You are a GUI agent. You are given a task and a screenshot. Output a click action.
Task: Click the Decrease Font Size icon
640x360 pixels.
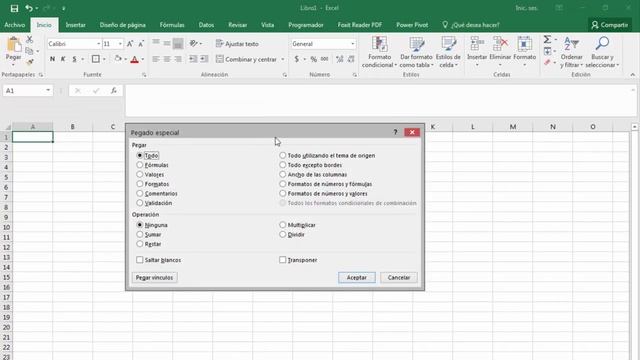coord(141,44)
